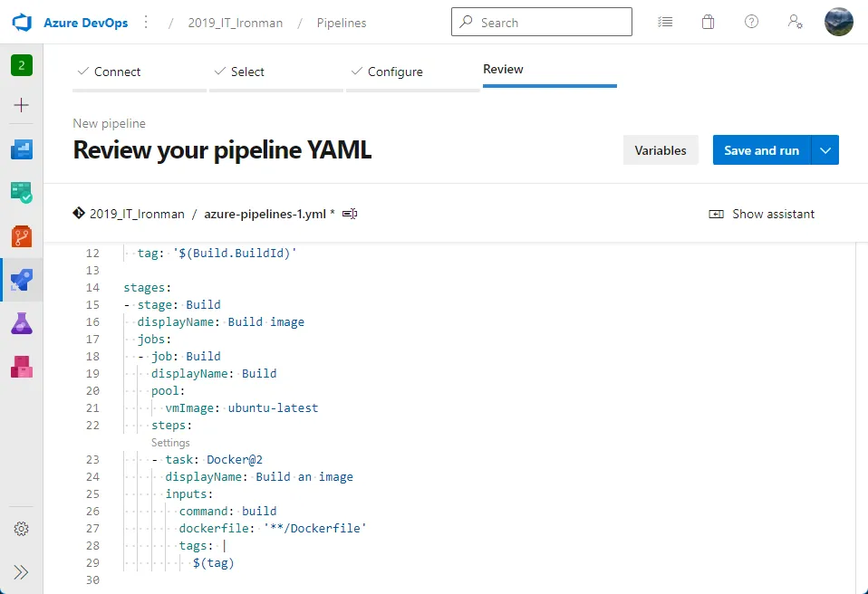This screenshot has height=594, width=868.
Task: Open more options beside Azure DevOps logo
Action: (x=146, y=22)
